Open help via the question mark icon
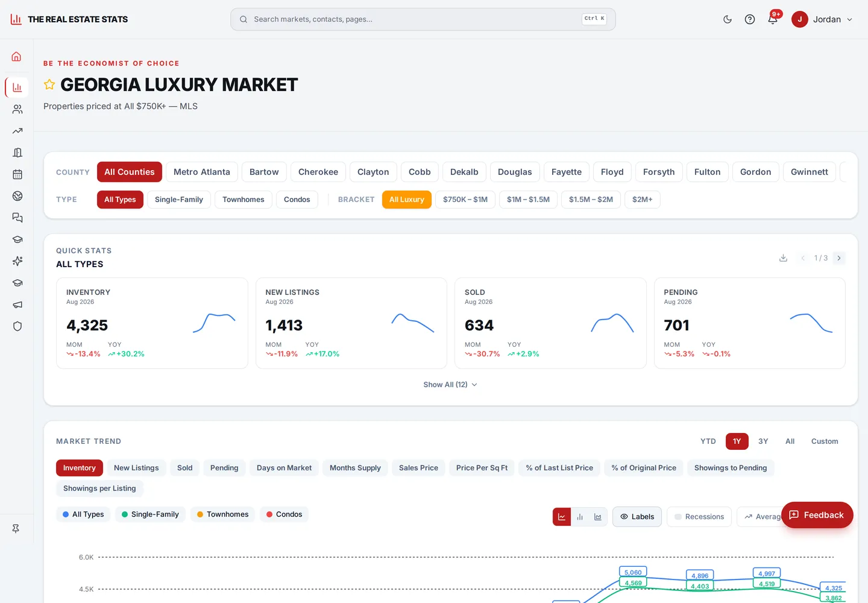868x603 pixels. [x=750, y=19]
